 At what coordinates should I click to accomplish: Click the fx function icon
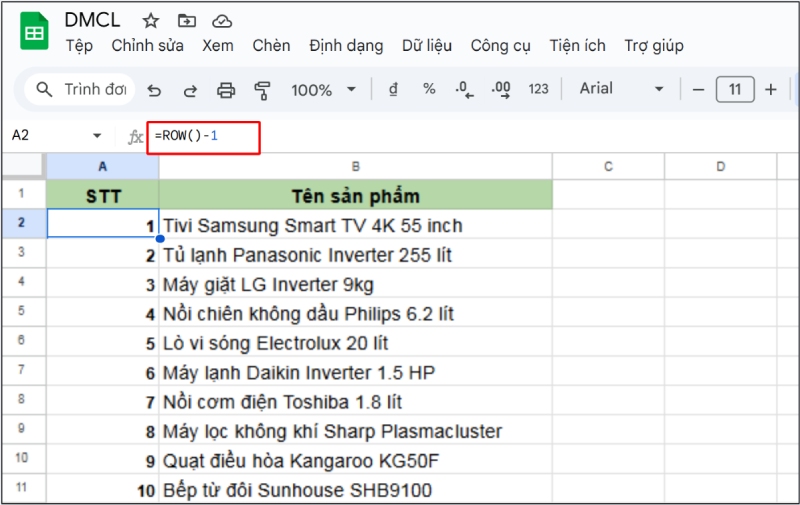[x=135, y=137]
